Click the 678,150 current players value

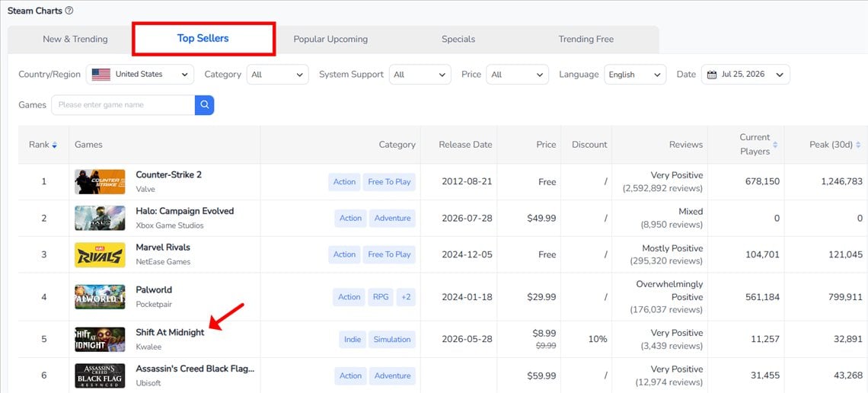[x=761, y=182]
